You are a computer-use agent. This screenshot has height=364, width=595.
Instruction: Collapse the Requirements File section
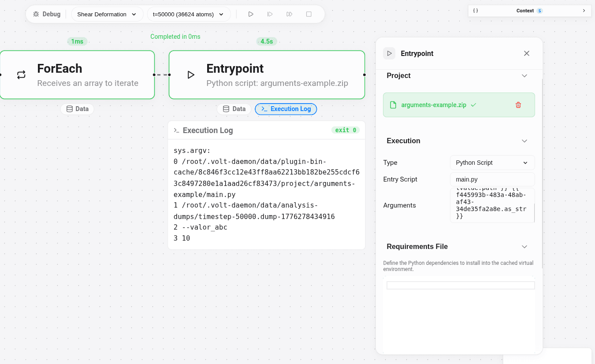(524, 247)
